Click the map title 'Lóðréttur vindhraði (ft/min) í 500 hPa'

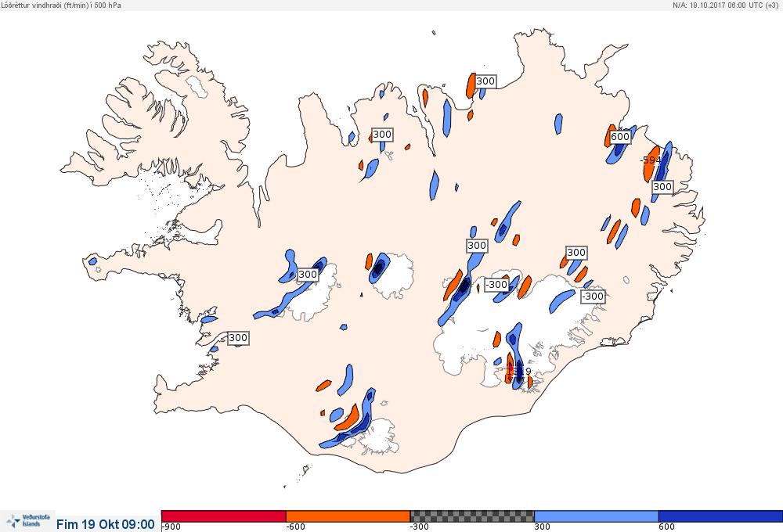point(61,5)
